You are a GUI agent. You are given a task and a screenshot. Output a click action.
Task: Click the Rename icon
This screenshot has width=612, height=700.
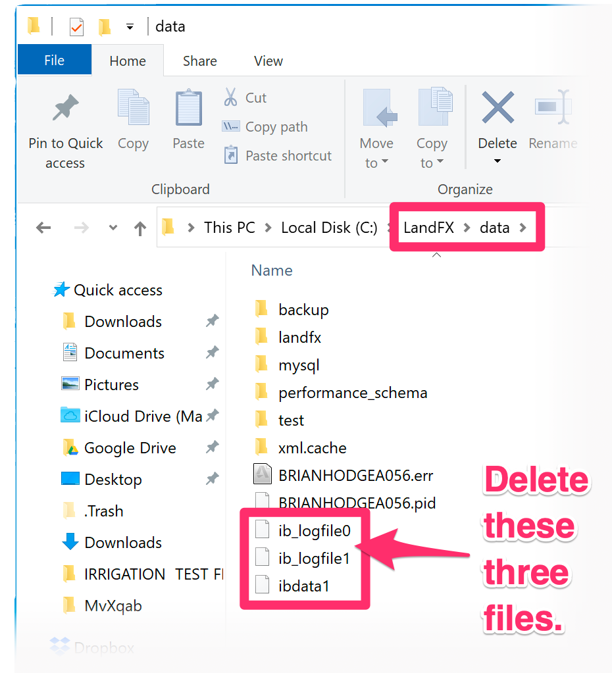(552, 107)
